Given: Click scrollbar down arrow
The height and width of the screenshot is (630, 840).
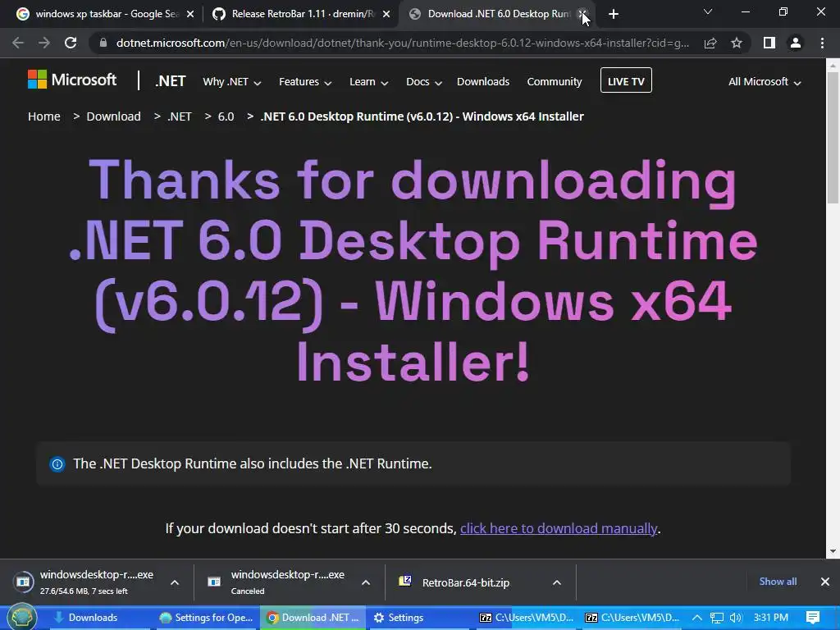Looking at the screenshot, I should coord(833,551).
